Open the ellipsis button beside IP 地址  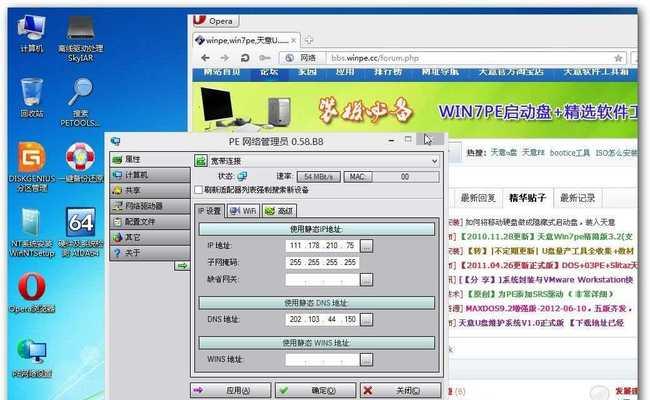366,246
